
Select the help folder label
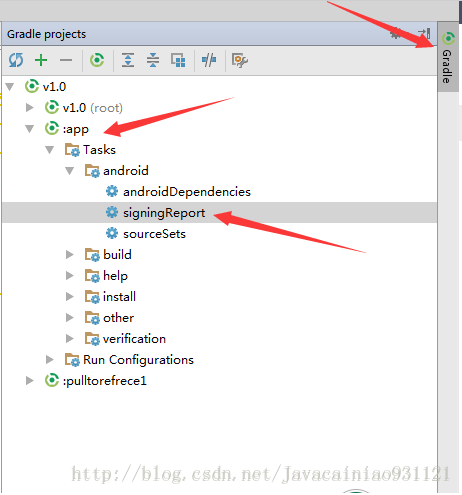click(x=115, y=276)
